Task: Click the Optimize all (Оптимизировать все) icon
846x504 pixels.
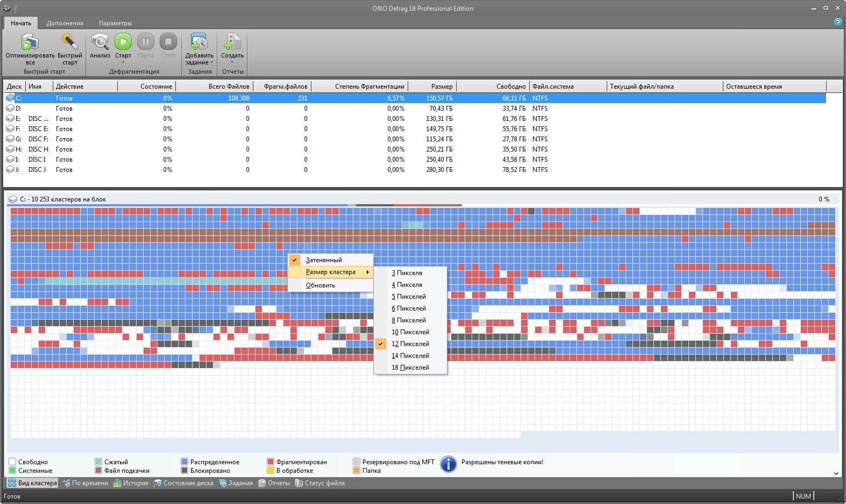Action: [x=30, y=42]
